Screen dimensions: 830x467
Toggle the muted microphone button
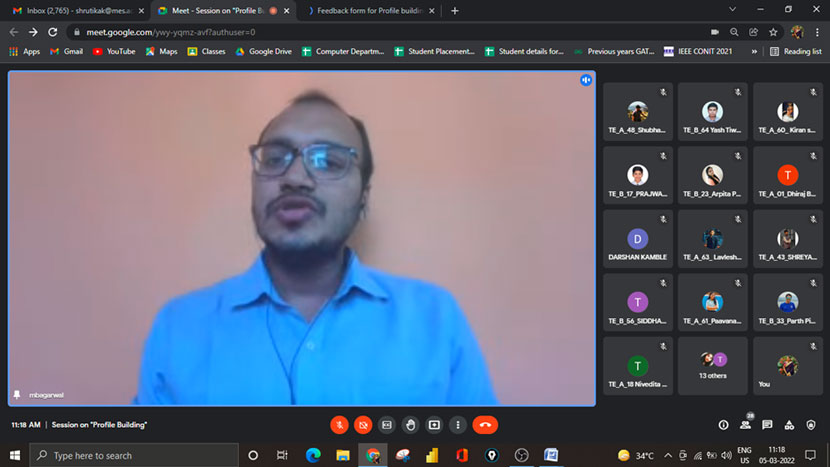point(339,425)
